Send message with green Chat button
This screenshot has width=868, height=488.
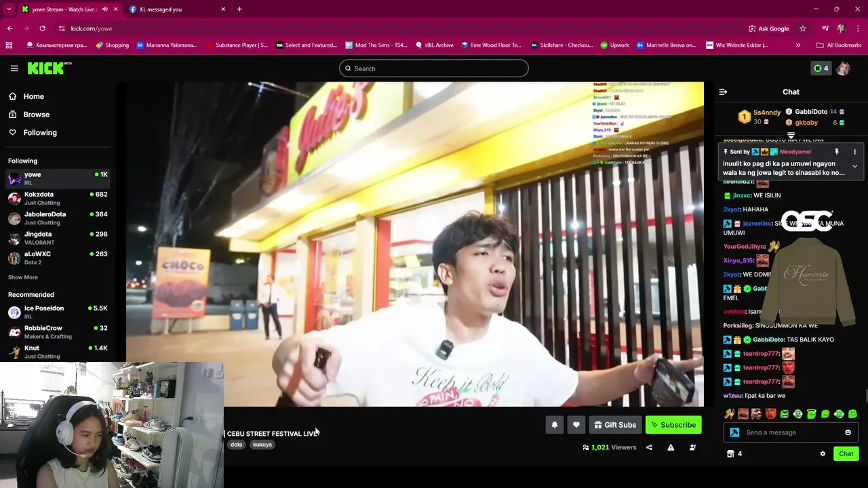point(846,453)
